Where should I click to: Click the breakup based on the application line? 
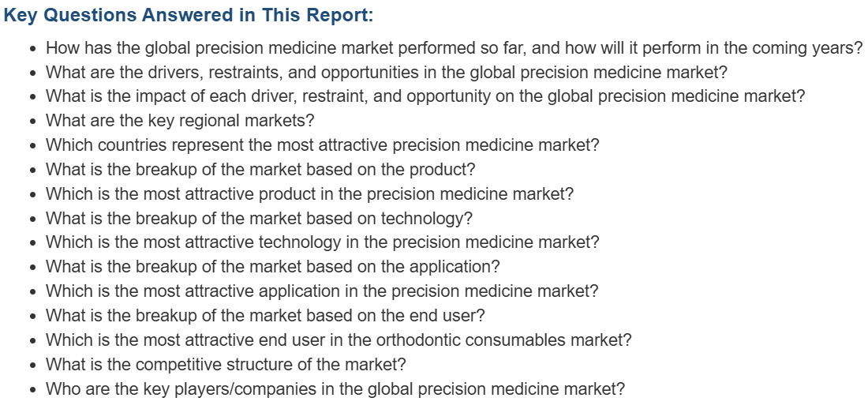tap(272, 267)
